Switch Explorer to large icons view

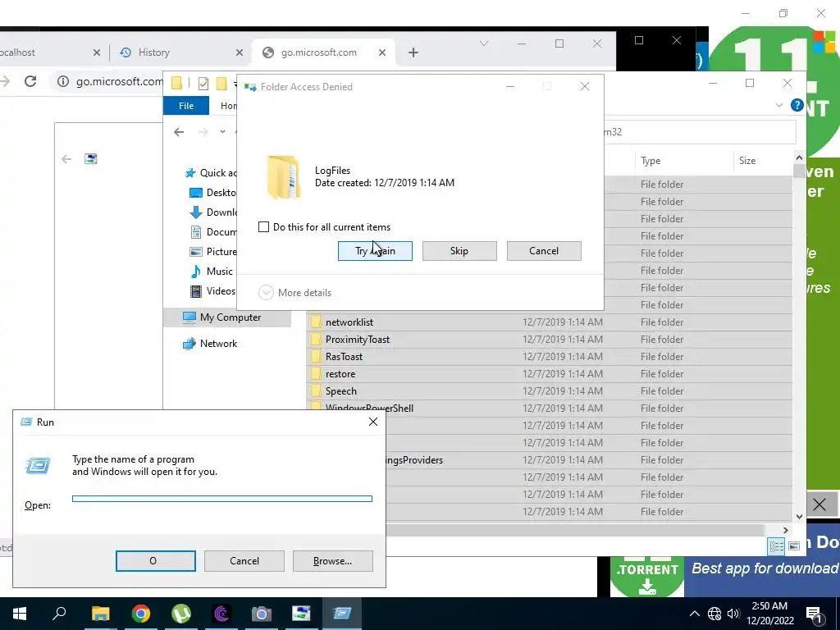tap(794, 546)
